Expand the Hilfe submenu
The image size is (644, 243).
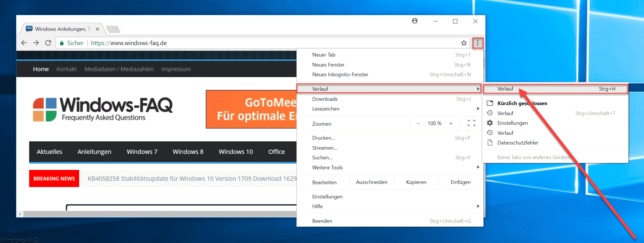pos(390,206)
